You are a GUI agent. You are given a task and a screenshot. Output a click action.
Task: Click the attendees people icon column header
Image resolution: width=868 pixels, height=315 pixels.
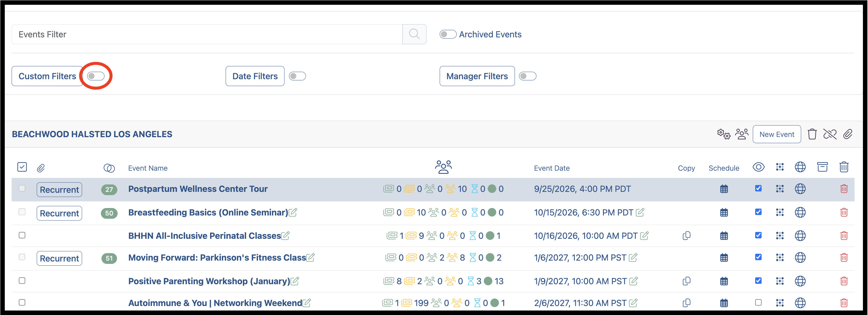click(444, 167)
